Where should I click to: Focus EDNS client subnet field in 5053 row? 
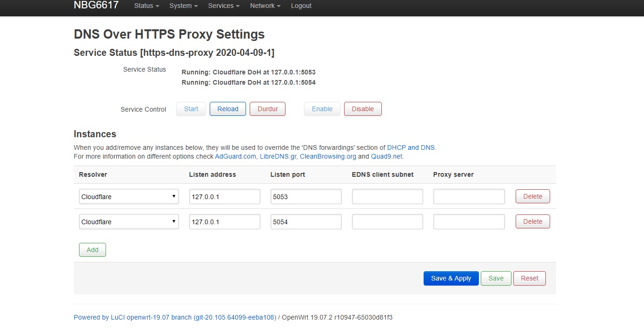[x=387, y=196]
